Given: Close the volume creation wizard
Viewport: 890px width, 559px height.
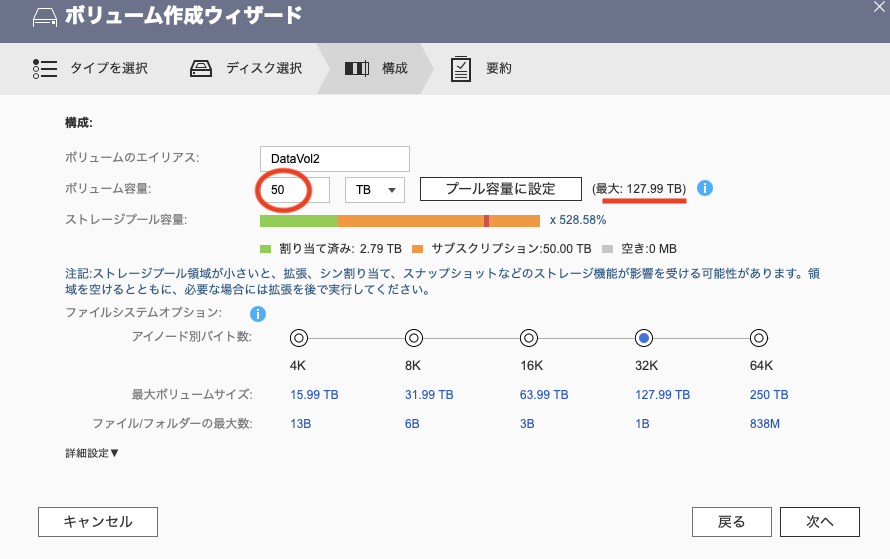Looking at the screenshot, I should tap(879, 7).
